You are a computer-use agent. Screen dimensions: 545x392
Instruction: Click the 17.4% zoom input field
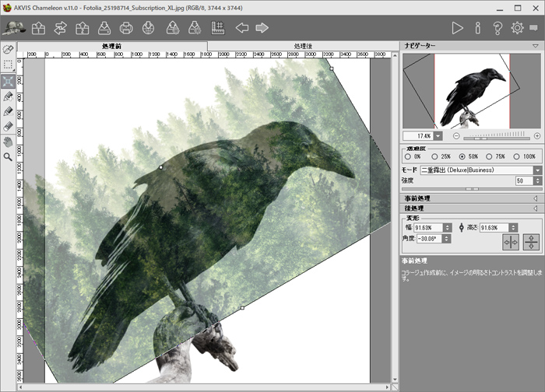[419, 136]
